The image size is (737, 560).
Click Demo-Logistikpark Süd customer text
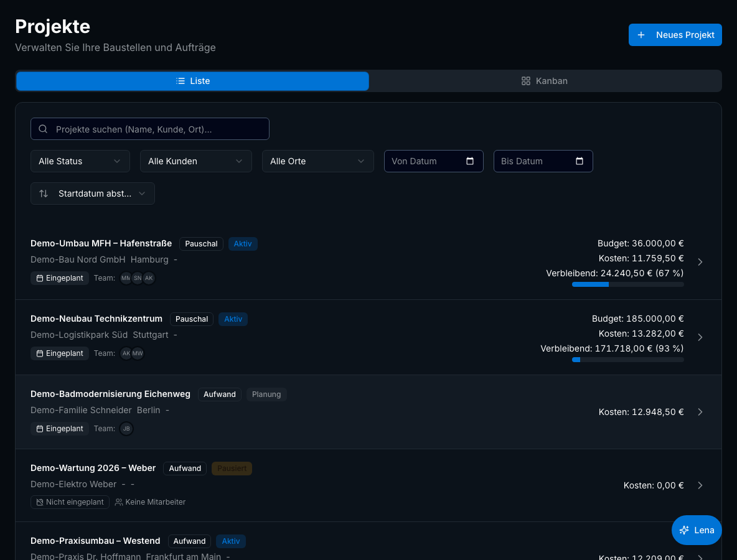[x=79, y=335]
